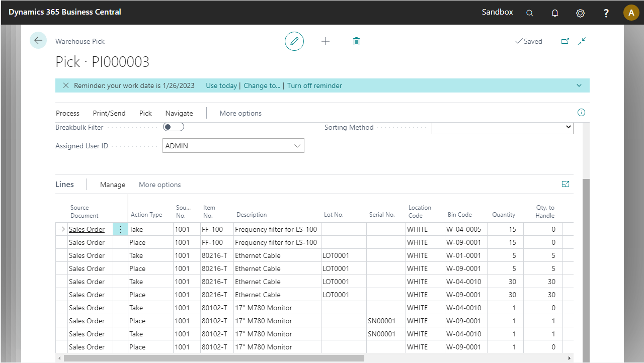
Task: Click Use today link
Action: coord(221,85)
